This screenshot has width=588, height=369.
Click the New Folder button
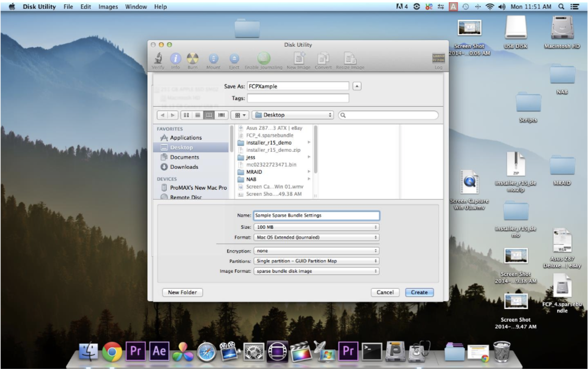pos(182,292)
